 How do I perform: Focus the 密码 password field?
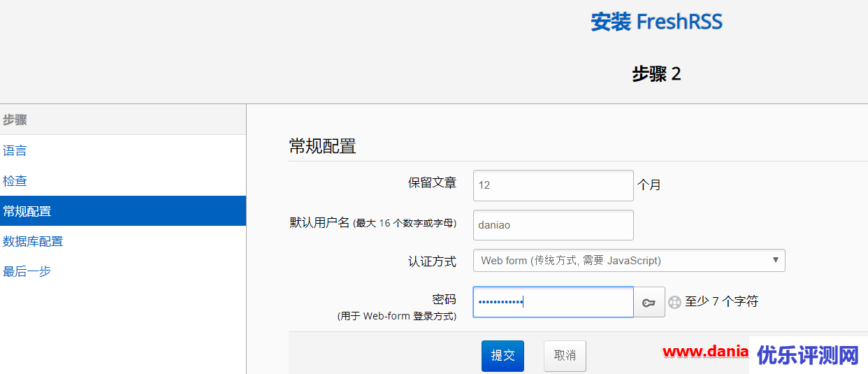tap(554, 302)
